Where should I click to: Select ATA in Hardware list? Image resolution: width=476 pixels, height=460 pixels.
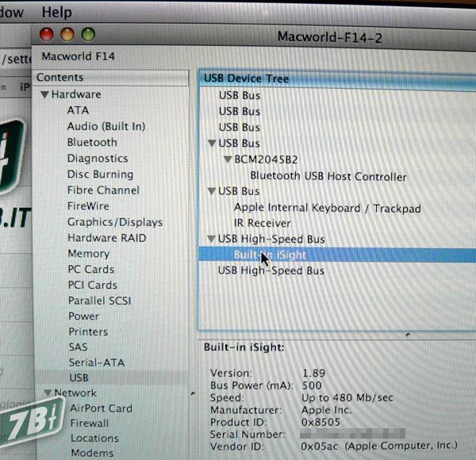(78, 110)
